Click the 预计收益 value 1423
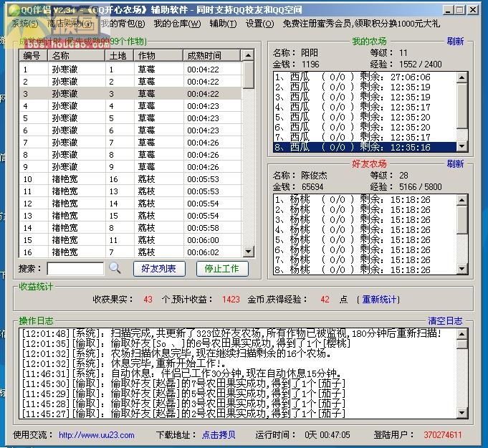 click(x=231, y=299)
